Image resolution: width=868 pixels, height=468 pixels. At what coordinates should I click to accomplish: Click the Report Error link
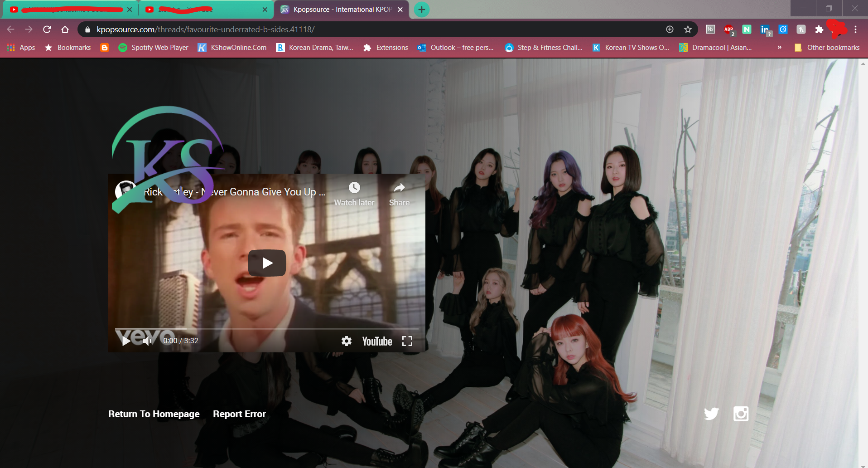239,414
